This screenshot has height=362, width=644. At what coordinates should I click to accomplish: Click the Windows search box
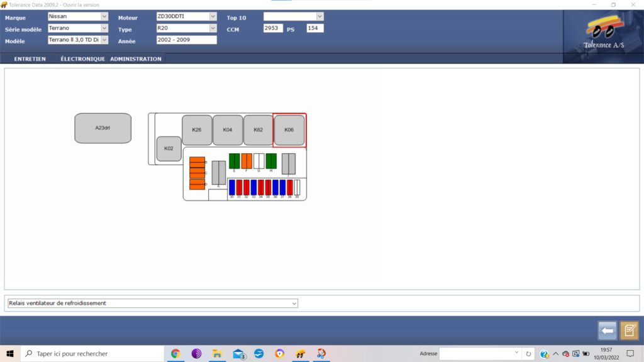92,353
